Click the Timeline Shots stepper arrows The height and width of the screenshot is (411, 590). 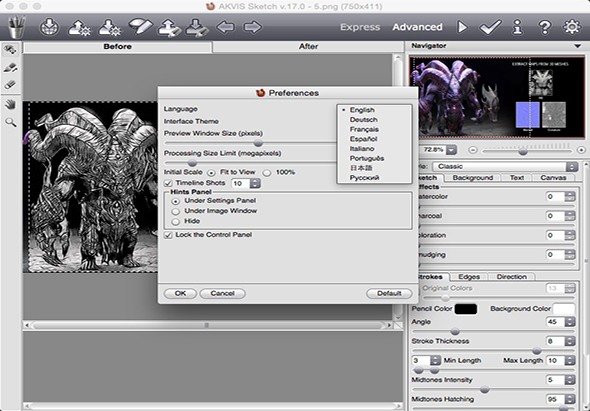[255, 183]
